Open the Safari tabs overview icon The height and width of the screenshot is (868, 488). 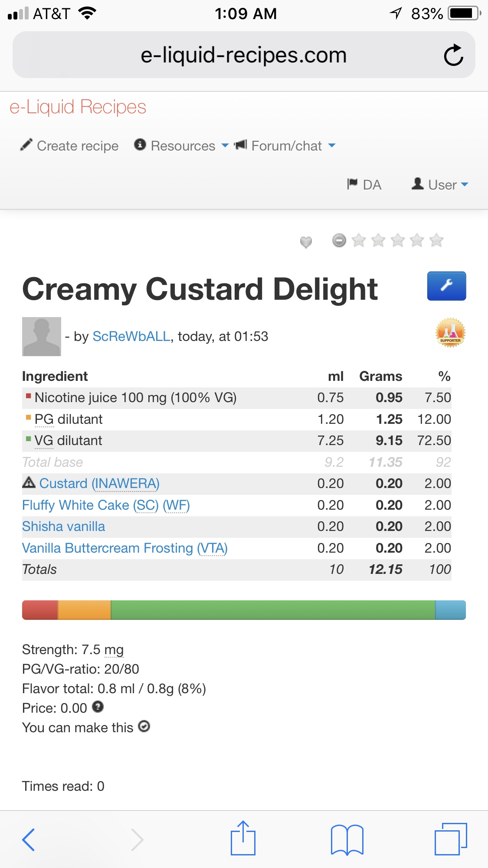[450, 839]
